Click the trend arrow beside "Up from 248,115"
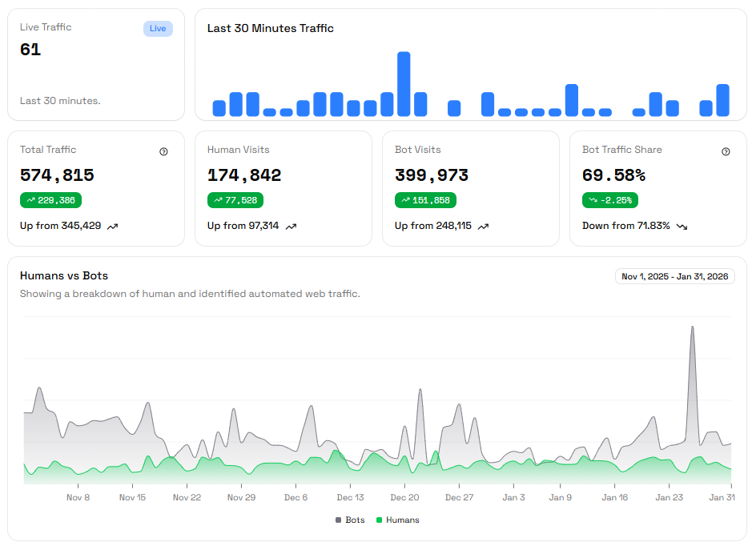The width and height of the screenshot is (756, 550). click(483, 227)
